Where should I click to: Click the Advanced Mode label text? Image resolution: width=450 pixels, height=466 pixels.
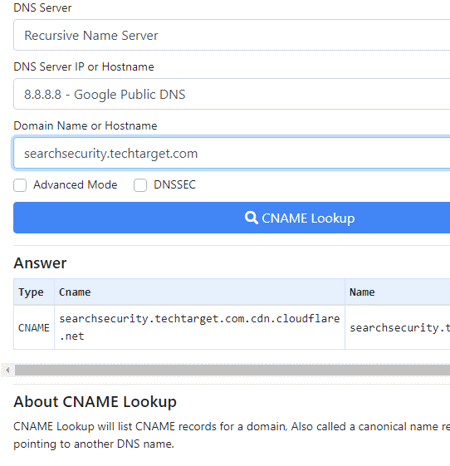click(x=75, y=185)
